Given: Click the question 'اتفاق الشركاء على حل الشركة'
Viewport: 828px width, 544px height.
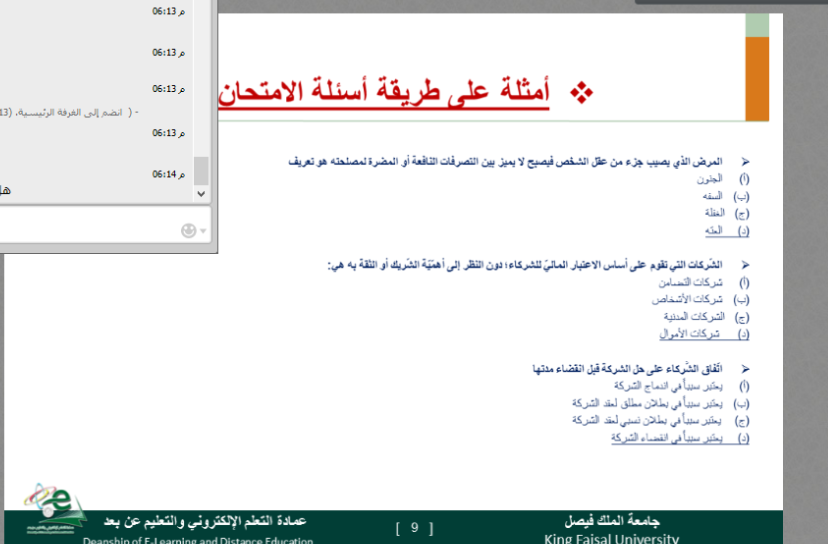Looking at the screenshot, I should 627,369.
